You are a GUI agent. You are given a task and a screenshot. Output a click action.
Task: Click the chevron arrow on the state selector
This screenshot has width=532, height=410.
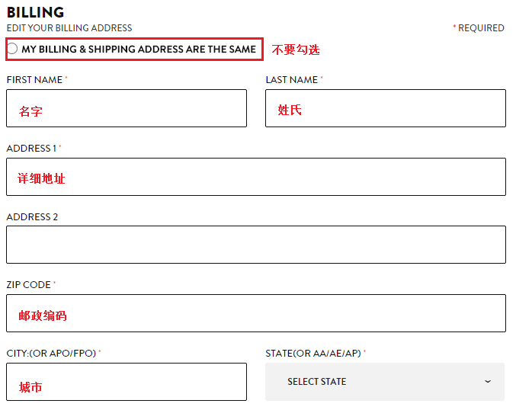[488, 382]
